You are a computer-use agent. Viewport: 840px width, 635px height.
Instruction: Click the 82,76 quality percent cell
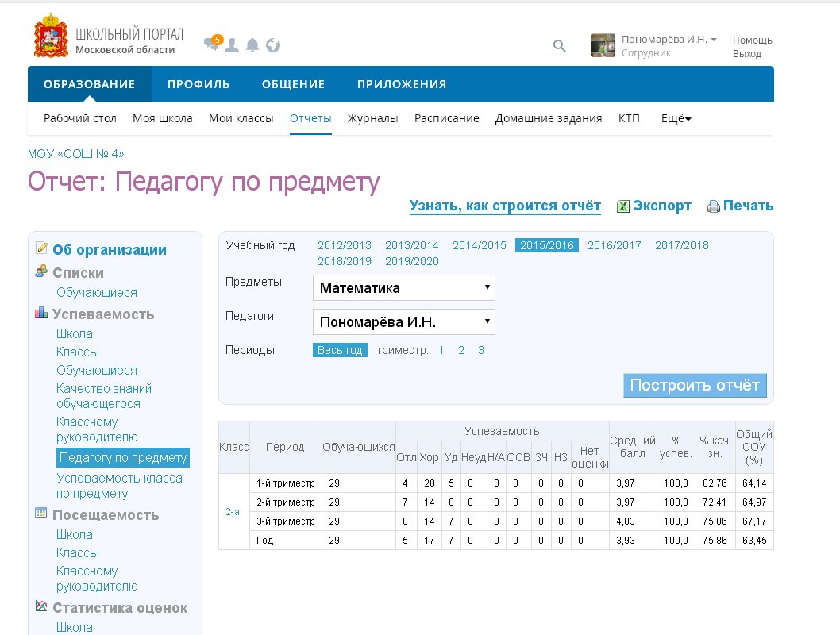[x=715, y=483]
